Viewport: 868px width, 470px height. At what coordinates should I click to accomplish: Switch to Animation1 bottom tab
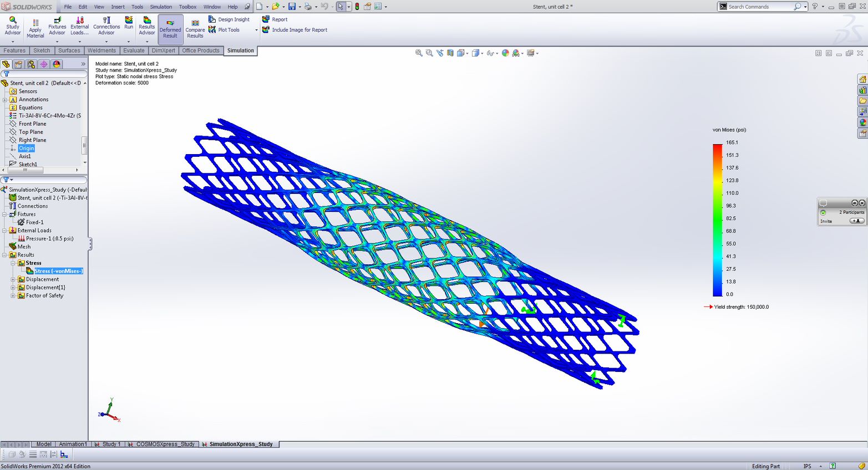73,444
